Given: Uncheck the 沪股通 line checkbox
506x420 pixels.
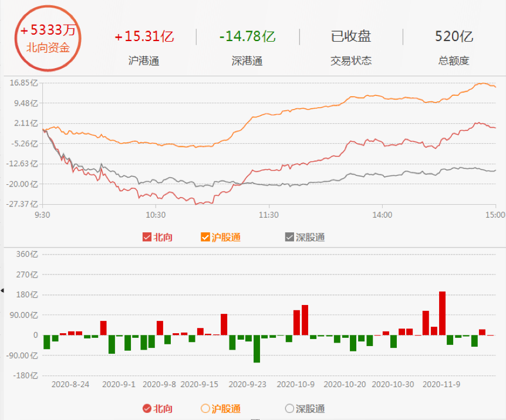Looking at the screenshot, I should (x=205, y=237).
